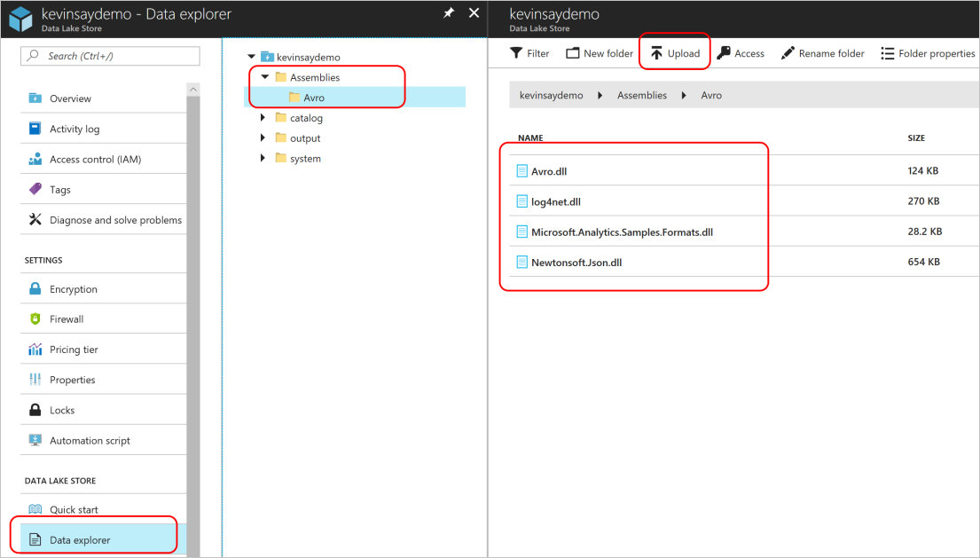Click the Activity log icon
The width and height of the screenshot is (980, 558).
35,128
